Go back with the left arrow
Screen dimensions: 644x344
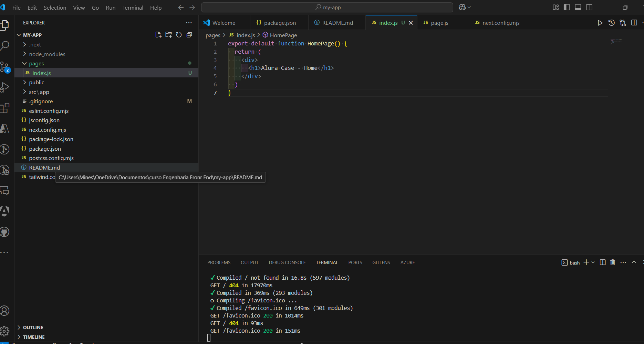point(181,7)
